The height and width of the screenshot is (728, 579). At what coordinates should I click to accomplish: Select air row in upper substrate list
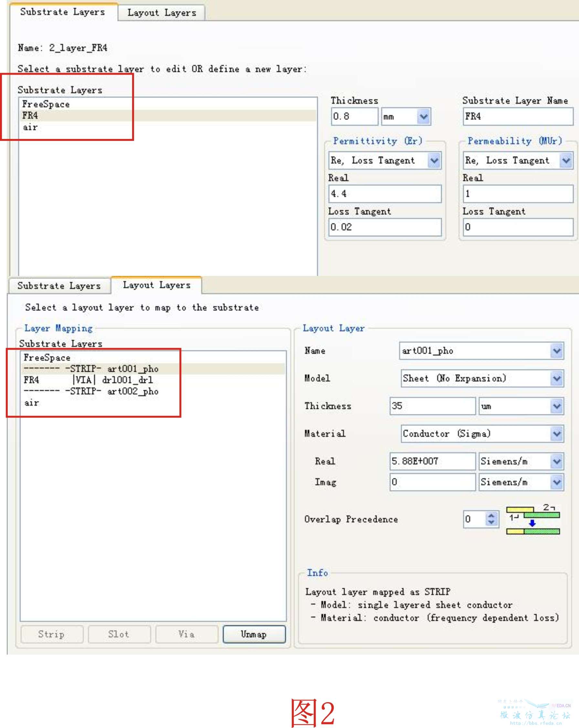pos(168,127)
